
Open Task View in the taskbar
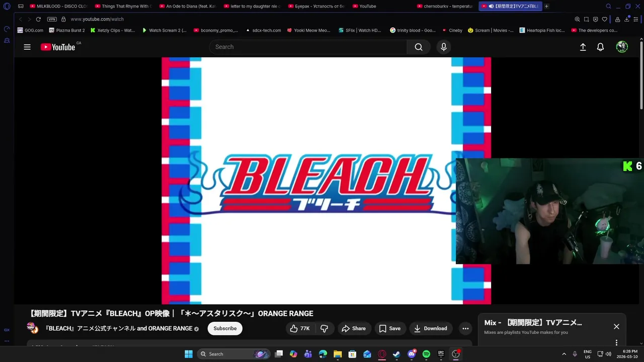point(279,354)
